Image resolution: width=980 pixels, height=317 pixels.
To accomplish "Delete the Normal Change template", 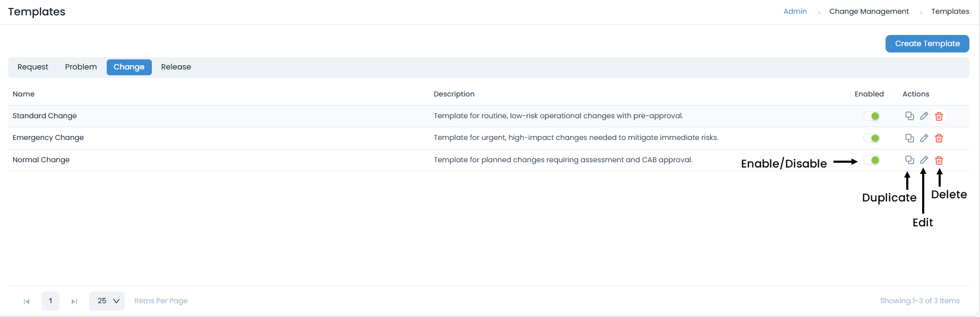I will [939, 160].
